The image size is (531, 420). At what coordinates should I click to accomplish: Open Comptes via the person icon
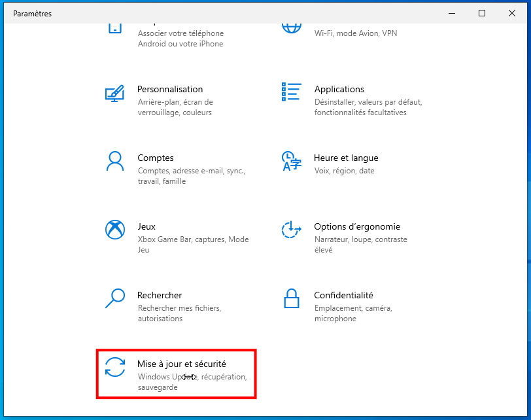click(115, 162)
